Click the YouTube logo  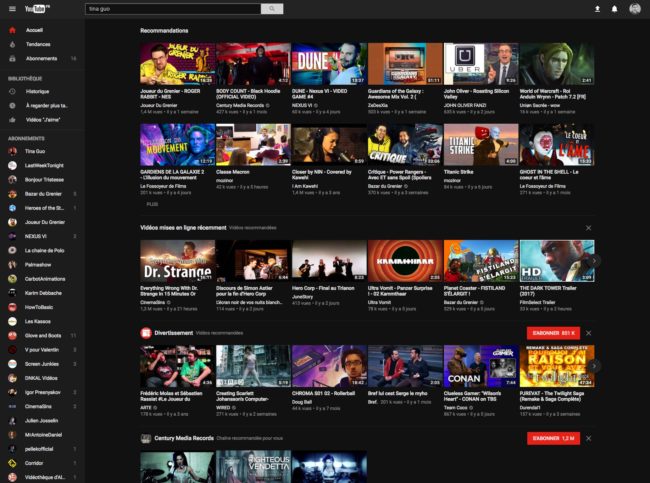click(37, 9)
